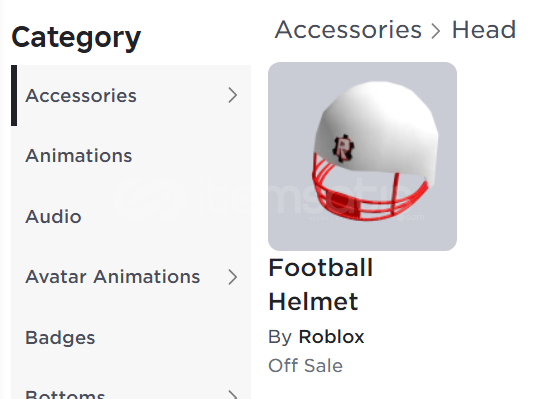This screenshot has width=537, height=399.
Task: Expand the Bottoms category chevron arrow
Action: pos(233,394)
